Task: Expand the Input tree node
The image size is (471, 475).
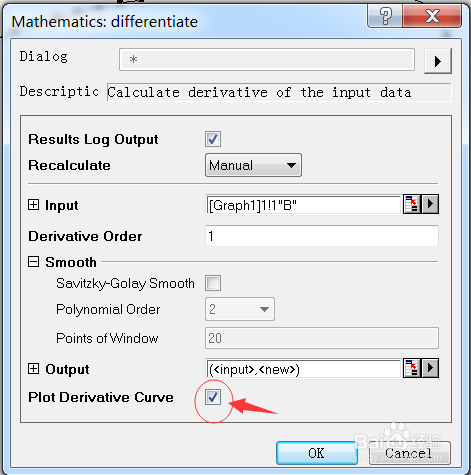Action: tap(33, 204)
